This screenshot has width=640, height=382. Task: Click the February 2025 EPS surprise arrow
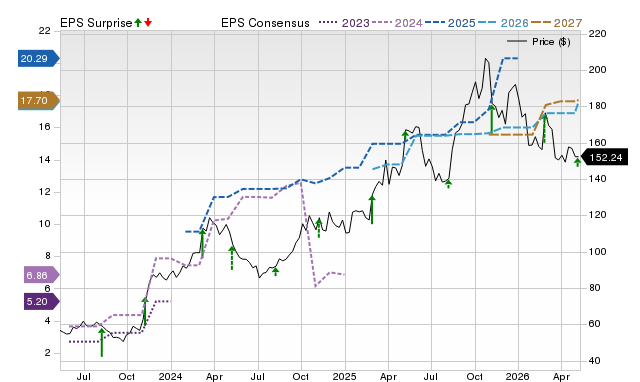point(372,210)
